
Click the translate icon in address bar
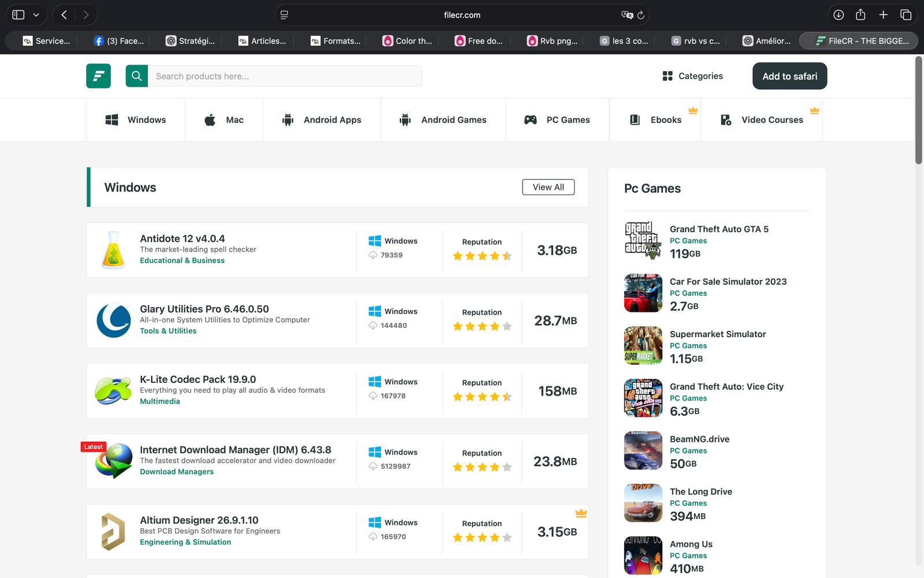[627, 15]
